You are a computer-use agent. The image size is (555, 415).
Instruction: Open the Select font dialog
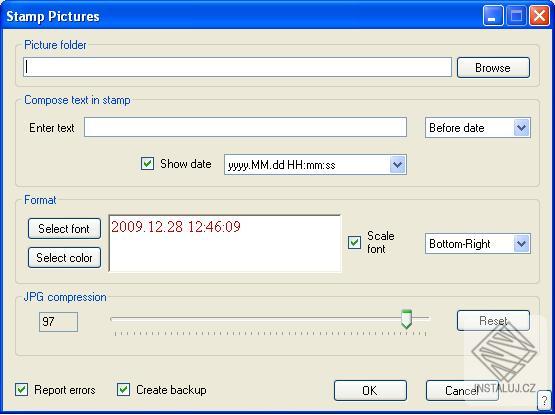(x=64, y=229)
